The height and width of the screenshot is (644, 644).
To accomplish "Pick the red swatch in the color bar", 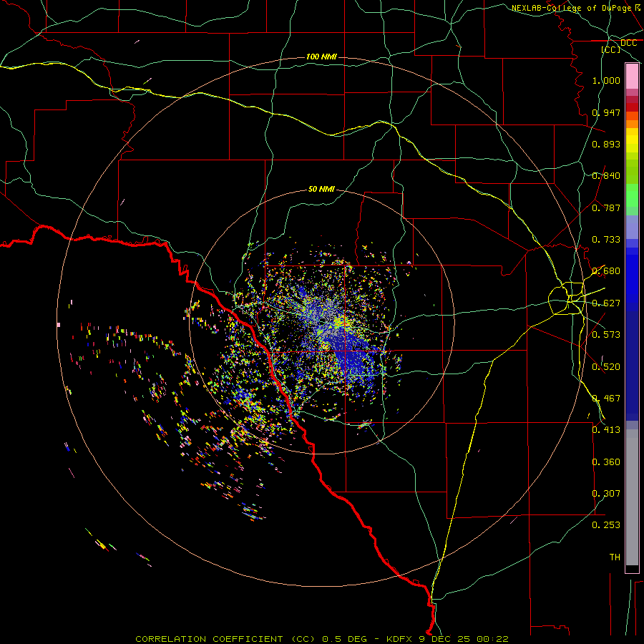I will (x=632, y=107).
